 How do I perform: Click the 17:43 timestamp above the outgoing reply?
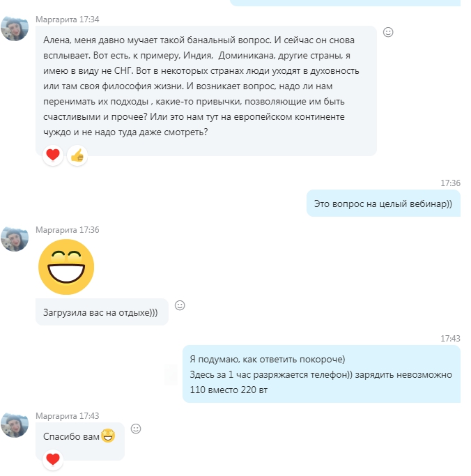point(450,339)
